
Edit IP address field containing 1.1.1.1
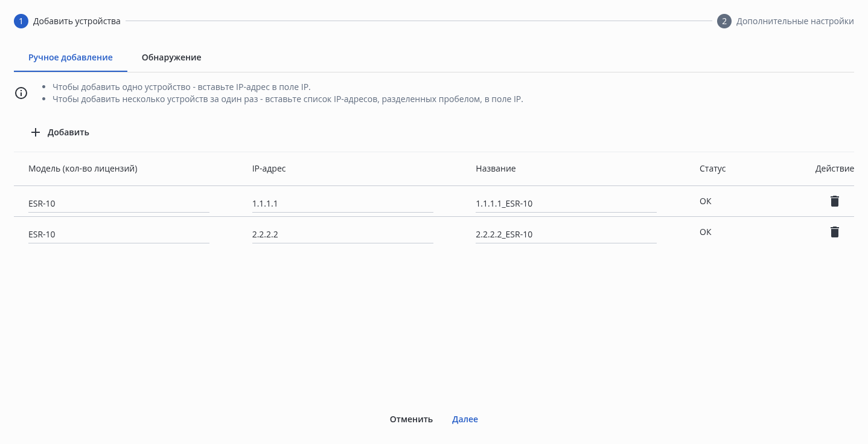[x=342, y=204]
